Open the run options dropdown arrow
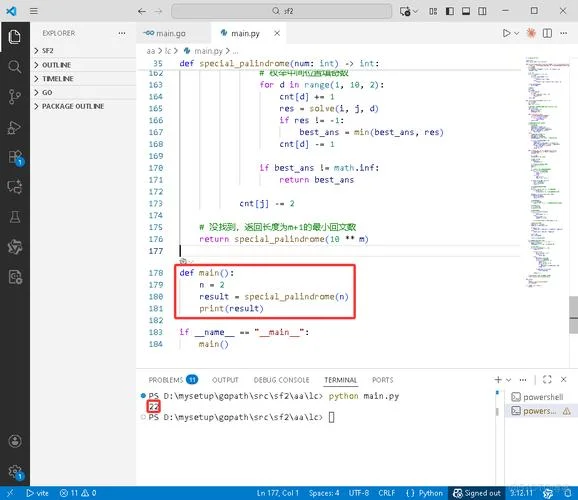578x500 pixels. tap(516, 33)
